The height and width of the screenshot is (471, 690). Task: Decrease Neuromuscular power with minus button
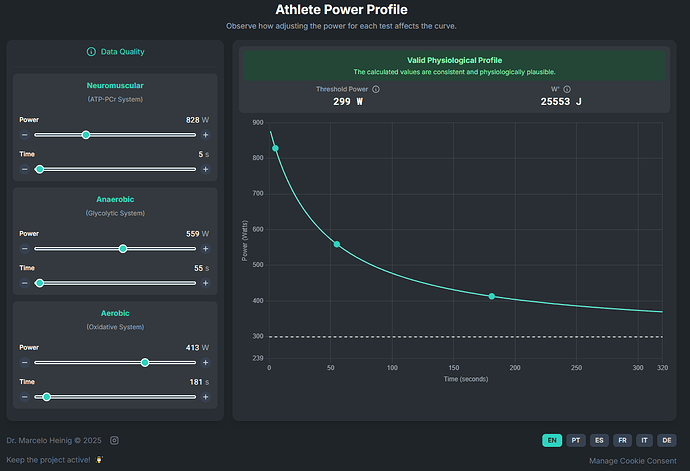24,134
